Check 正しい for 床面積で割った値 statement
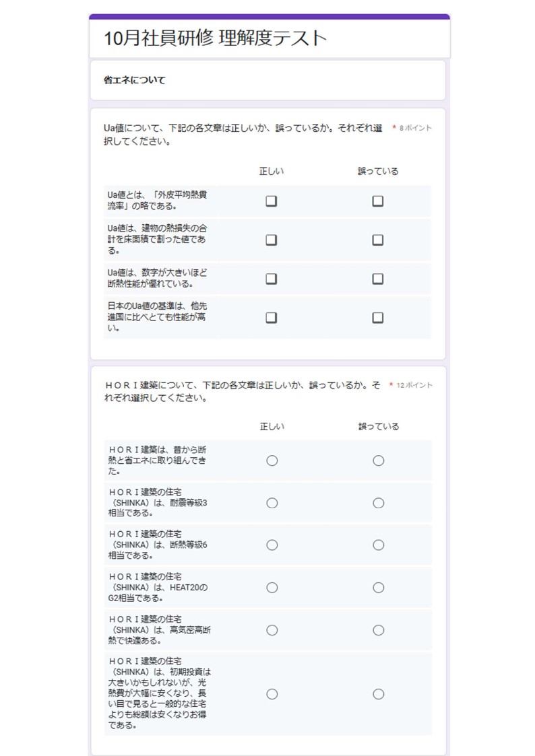This screenshot has height=756, width=535. point(272,240)
